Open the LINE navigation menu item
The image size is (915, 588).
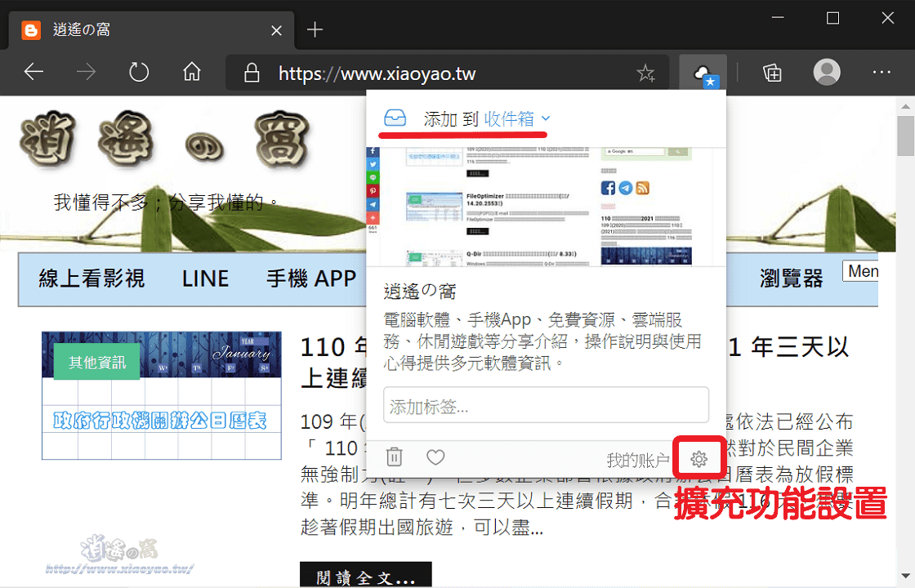(205, 279)
